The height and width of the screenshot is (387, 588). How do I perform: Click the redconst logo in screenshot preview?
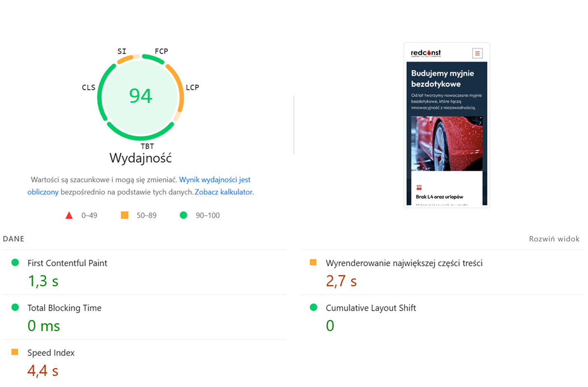tap(426, 53)
